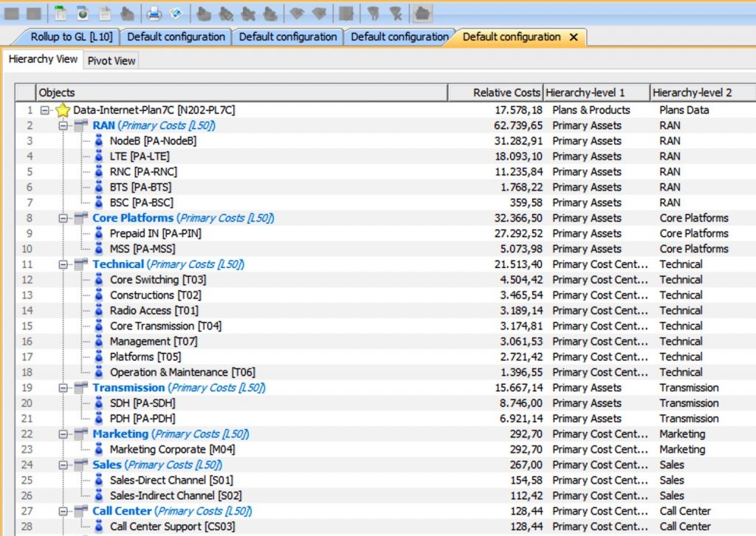Screen dimensions: 756x536
Task: Click the picture icon beside the printer
Action: pos(176,13)
